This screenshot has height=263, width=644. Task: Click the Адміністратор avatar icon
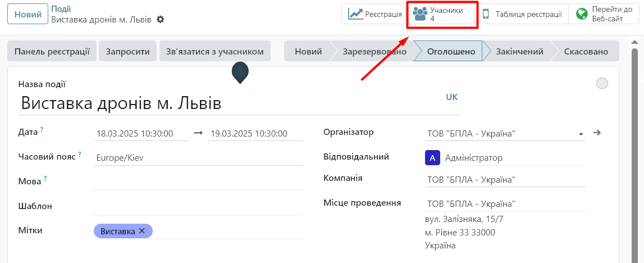tap(432, 158)
